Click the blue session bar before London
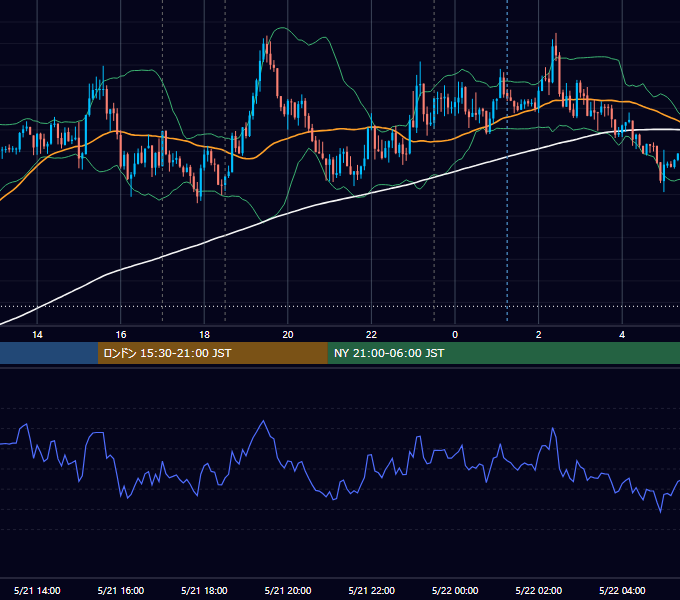 click(x=49, y=353)
